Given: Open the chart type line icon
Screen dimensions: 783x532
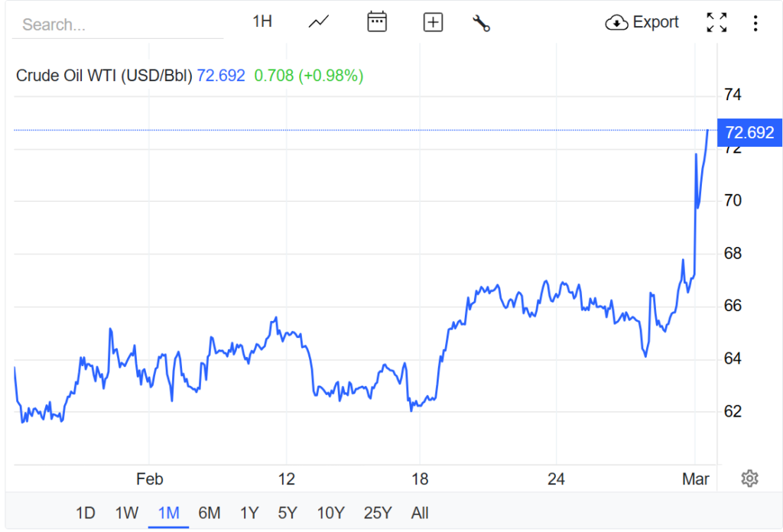Looking at the screenshot, I should tap(319, 22).
